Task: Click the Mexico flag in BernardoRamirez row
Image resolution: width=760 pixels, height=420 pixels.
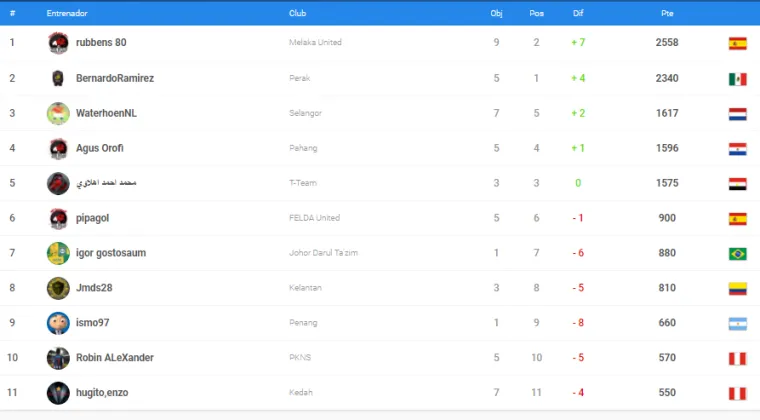Action: tap(737, 79)
